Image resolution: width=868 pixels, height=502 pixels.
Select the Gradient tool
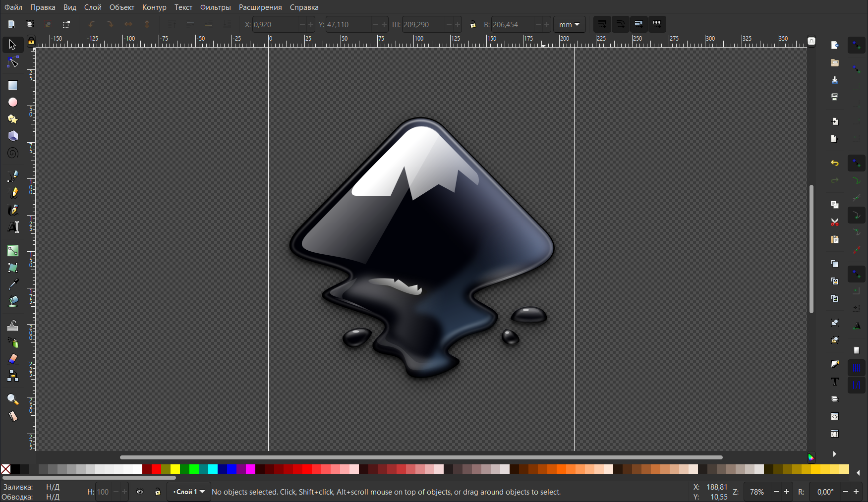tap(13, 251)
